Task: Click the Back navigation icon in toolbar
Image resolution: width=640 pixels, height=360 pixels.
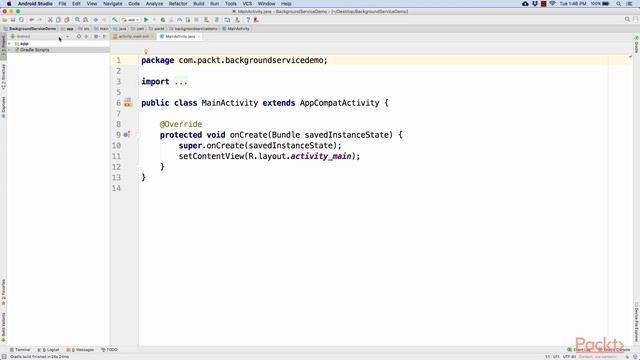Action: pos(96,20)
